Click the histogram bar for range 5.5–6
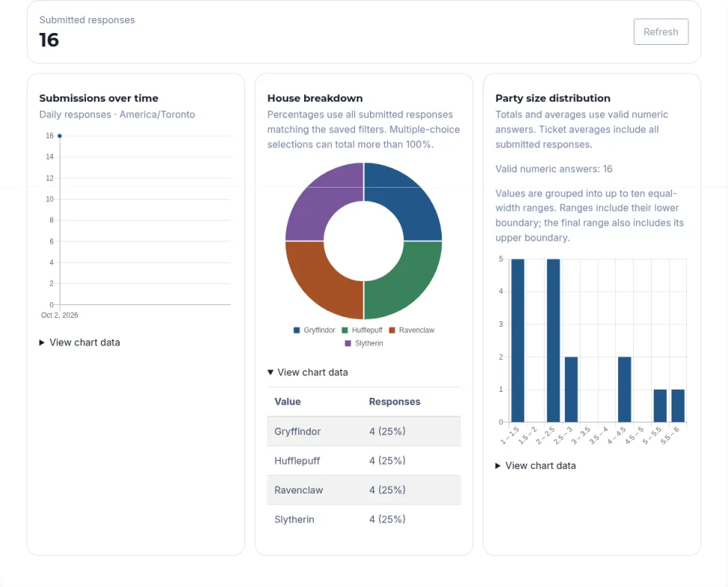The width and height of the screenshot is (728, 587). click(x=678, y=406)
